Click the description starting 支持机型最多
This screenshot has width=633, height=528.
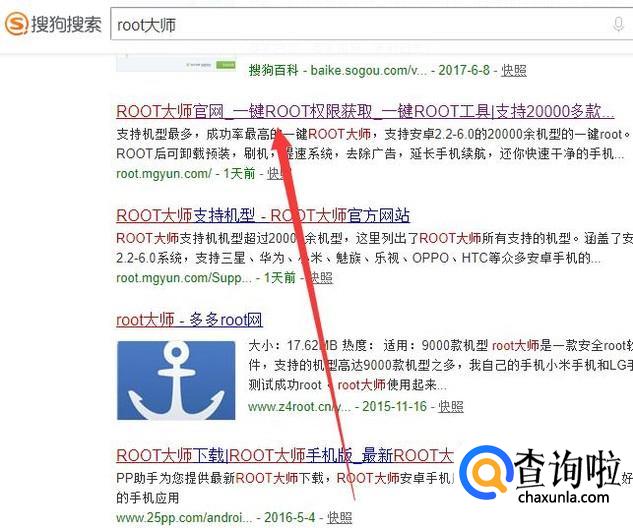(x=373, y=144)
